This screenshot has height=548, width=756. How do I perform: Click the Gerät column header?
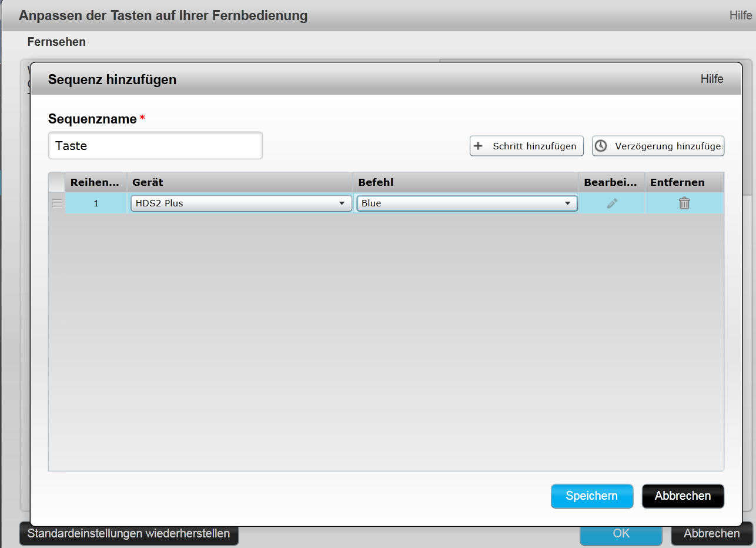pyautogui.click(x=239, y=182)
